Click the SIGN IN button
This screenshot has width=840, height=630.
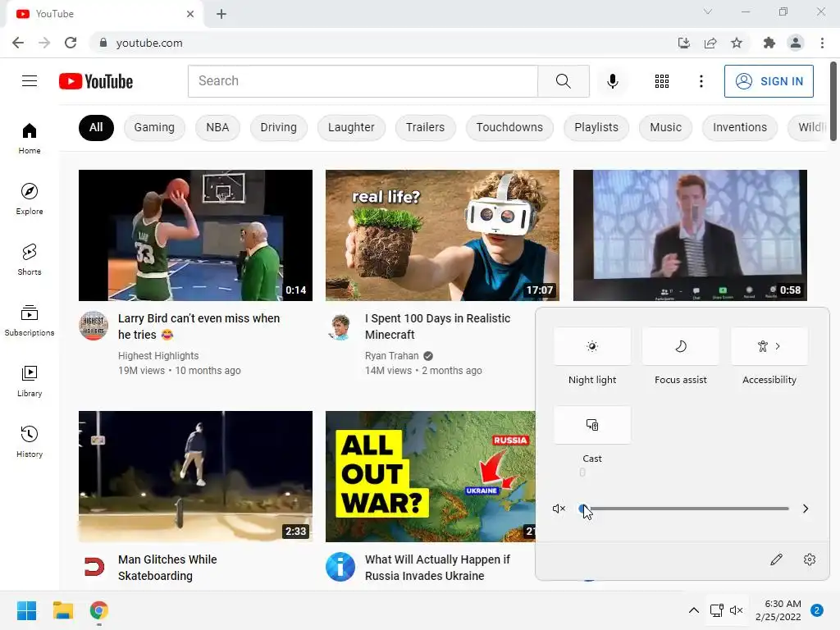(769, 81)
